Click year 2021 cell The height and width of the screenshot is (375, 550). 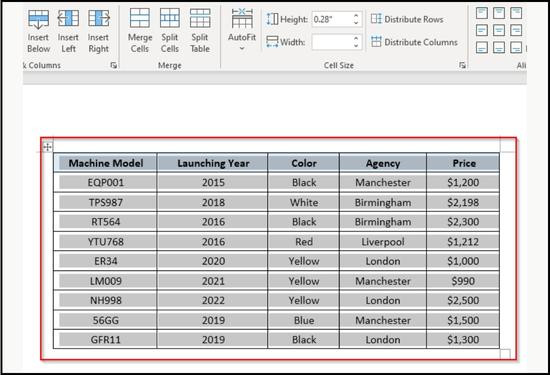coord(213,281)
